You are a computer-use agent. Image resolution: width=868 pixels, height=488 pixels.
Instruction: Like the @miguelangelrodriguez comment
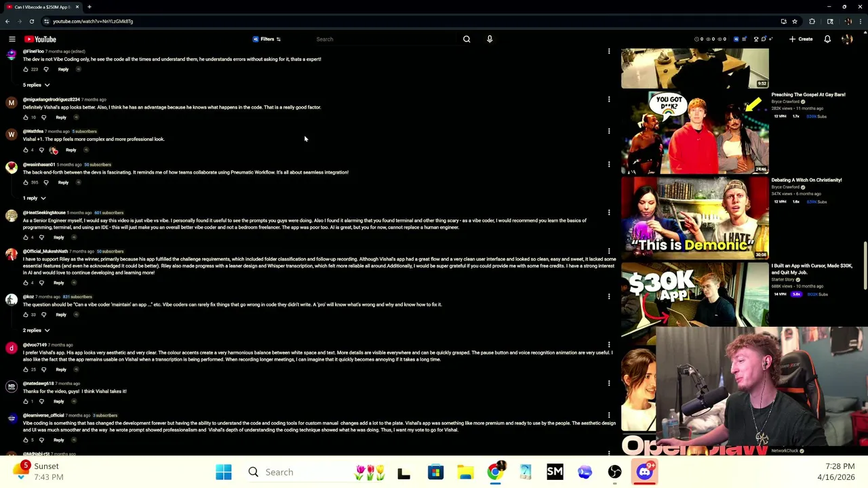(26, 117)
